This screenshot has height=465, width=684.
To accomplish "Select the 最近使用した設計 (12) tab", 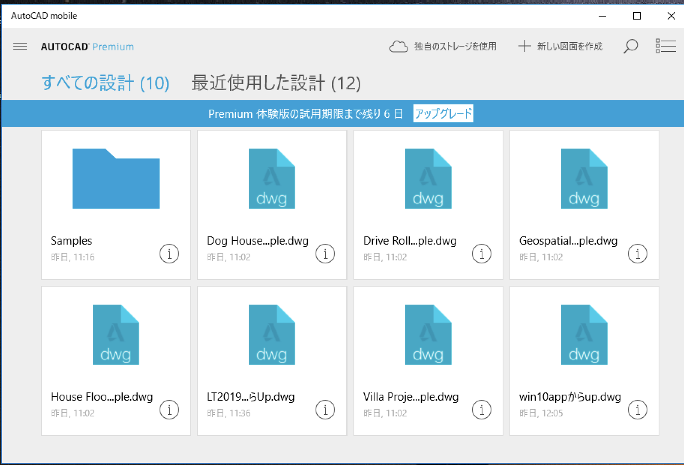I will pos(276,83).
